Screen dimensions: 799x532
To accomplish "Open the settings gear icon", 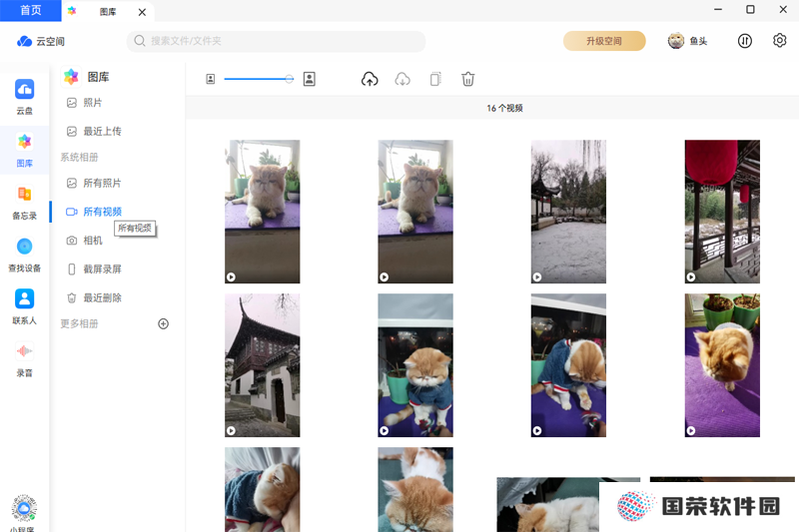I will (779, 41).
